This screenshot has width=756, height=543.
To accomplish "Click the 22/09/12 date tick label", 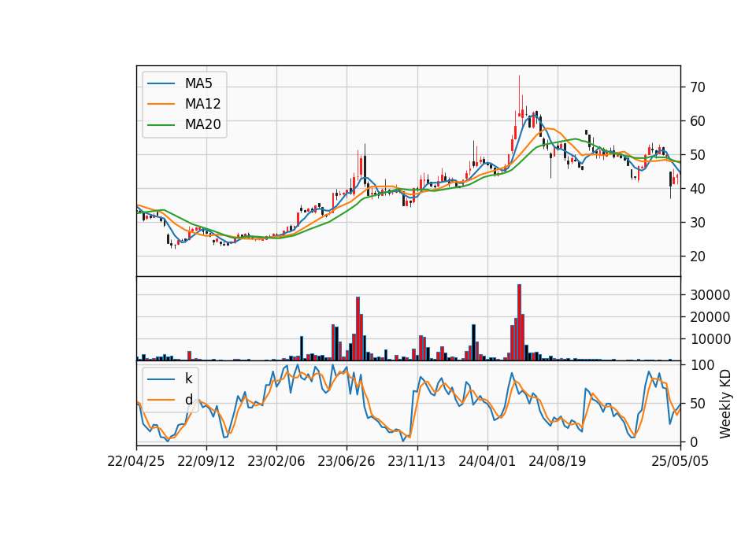I will pos(206,462).
